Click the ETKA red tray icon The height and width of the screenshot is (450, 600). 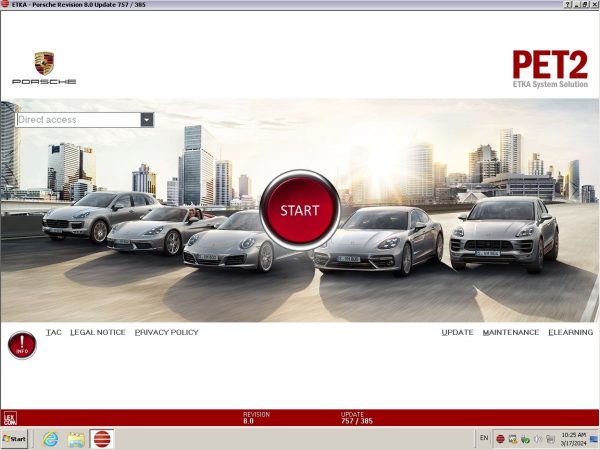[x=500, y=439]
